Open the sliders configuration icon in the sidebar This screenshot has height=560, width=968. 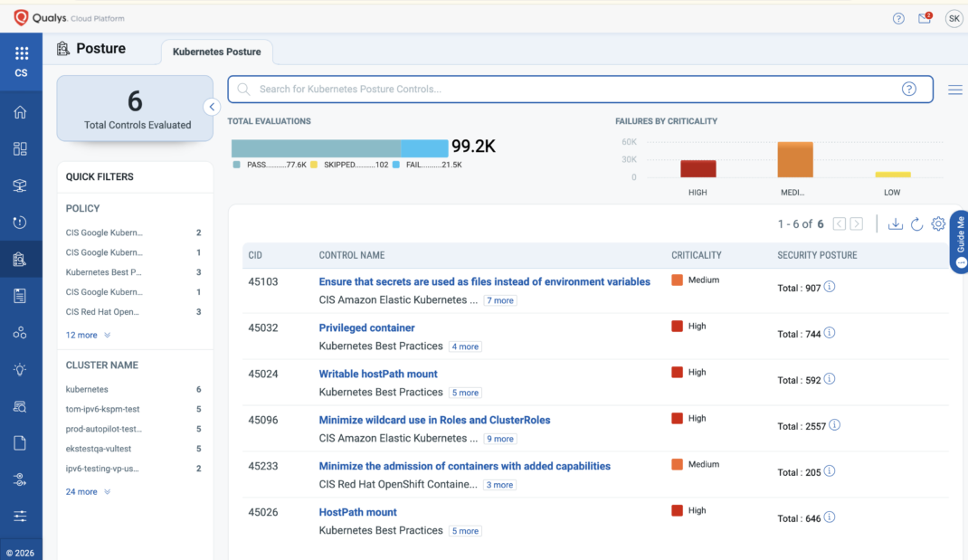21,517
